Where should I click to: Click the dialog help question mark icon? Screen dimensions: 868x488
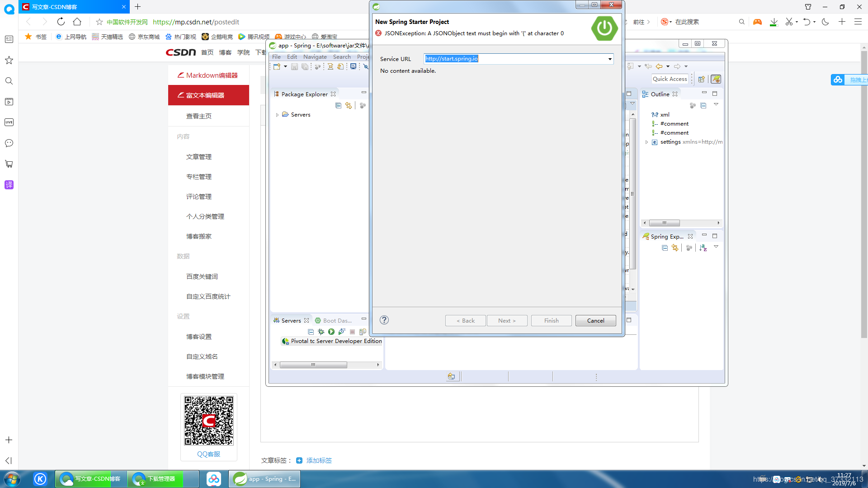pyautogui.click(x=384, y=320)
